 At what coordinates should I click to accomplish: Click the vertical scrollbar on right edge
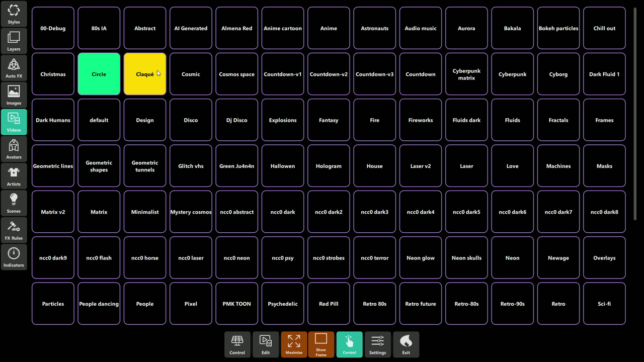coord(635,113)
